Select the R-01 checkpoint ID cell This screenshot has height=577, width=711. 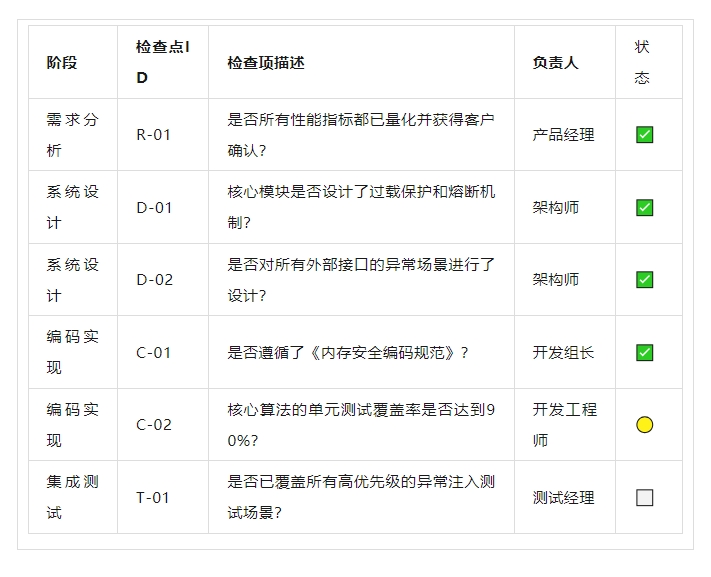pos(154,135)
